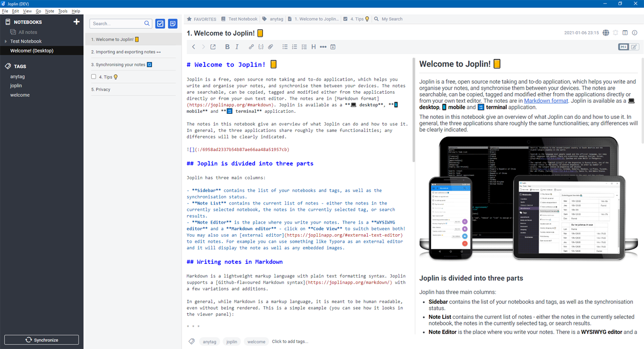The height and width of the screenshot is (349, 644).
Task: Select 'joplin' tag in sidebar
Action: coord(16,86)
